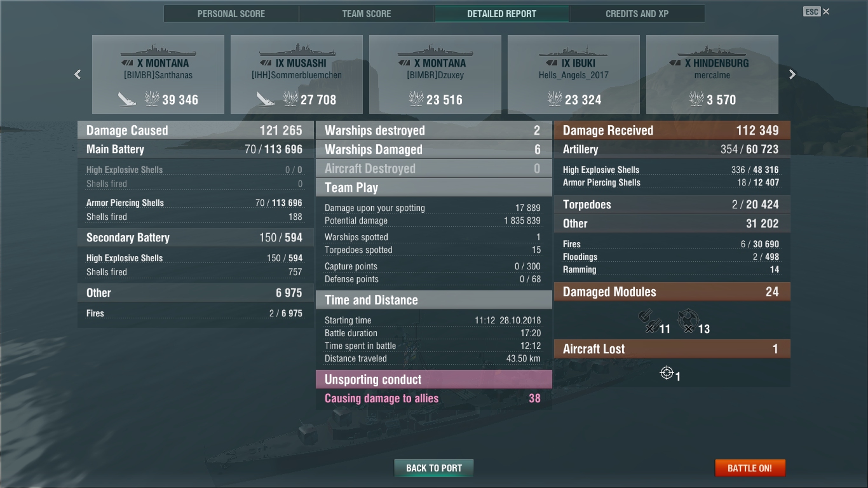Click the Hindenburg ship silhouette icon
Viewport: 868px width, 488px height.
click(x=712, y=50)
